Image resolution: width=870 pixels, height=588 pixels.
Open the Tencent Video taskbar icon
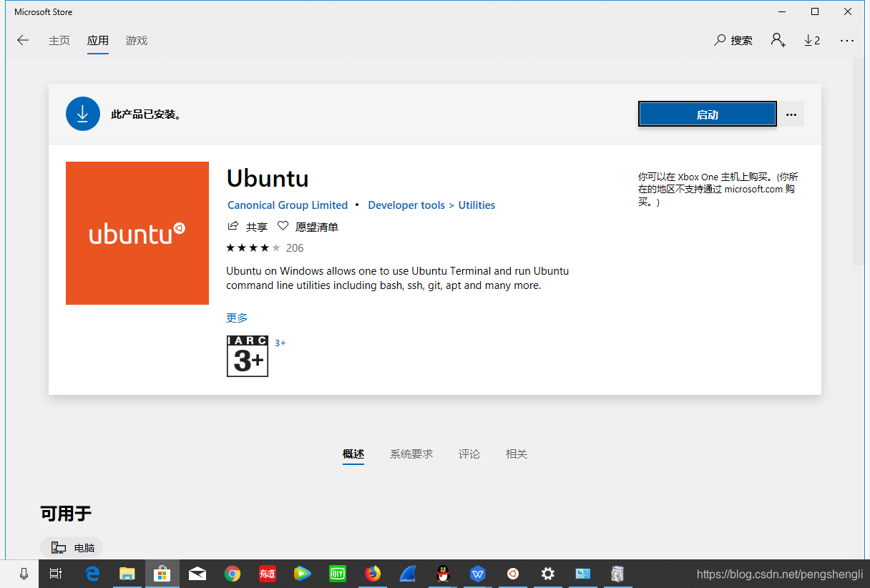pyautogui.click(x=303, y=574)
